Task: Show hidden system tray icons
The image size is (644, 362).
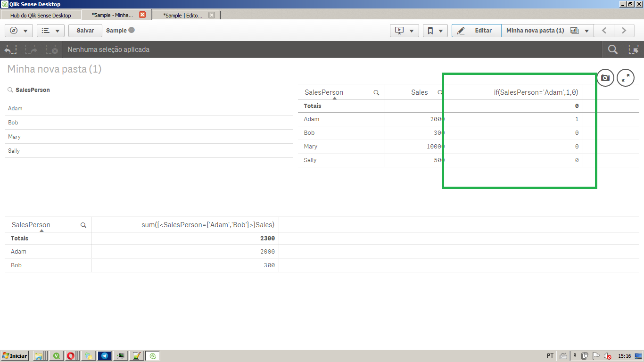Action: click(x=575, y=356)
